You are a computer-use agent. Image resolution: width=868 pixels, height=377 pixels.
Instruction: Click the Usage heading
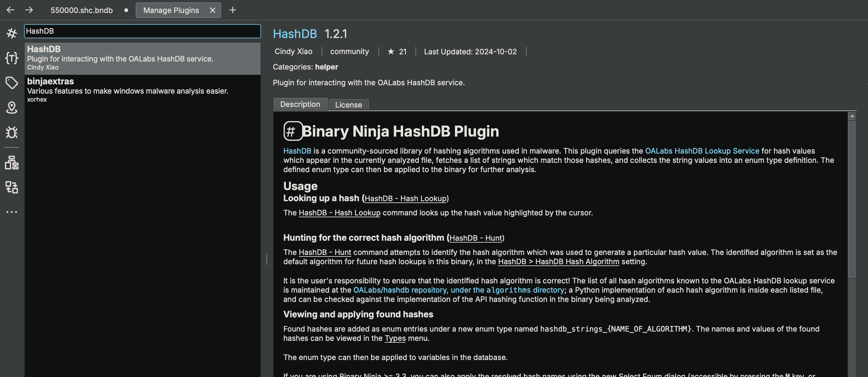[300, 186]
